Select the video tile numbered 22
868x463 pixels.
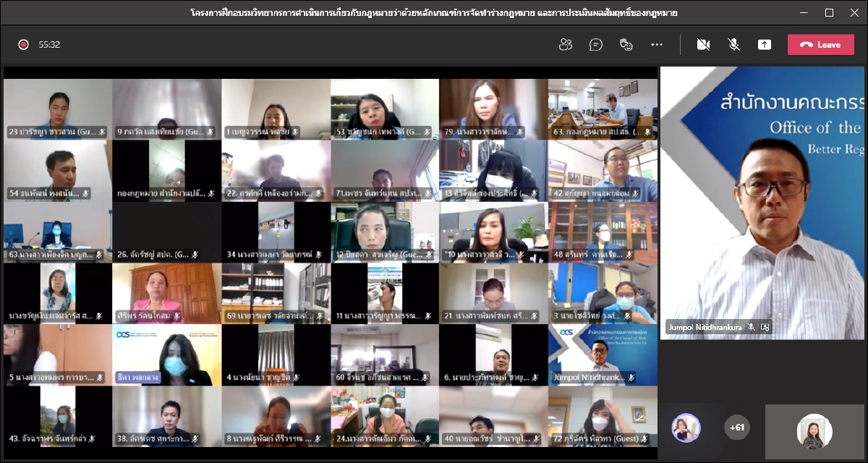click(x=276, y=170)
